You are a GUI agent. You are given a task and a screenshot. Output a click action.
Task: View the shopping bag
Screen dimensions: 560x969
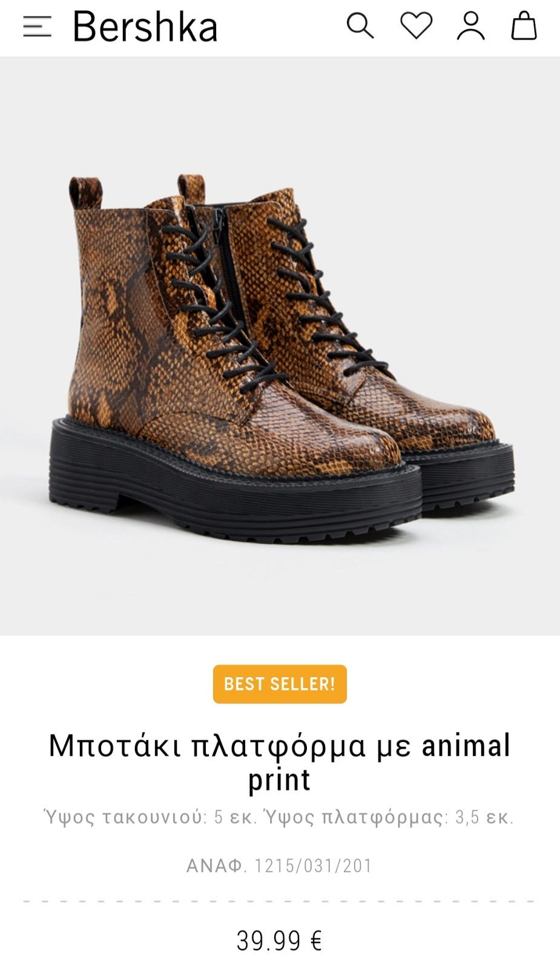point(524,27)
